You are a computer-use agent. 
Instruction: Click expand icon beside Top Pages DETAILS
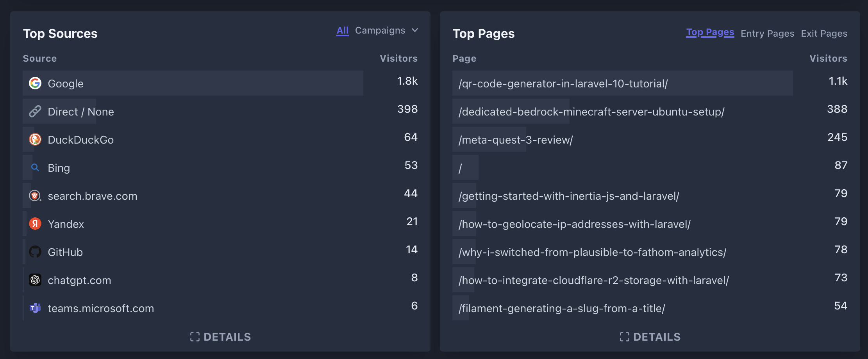coord(624,337)
